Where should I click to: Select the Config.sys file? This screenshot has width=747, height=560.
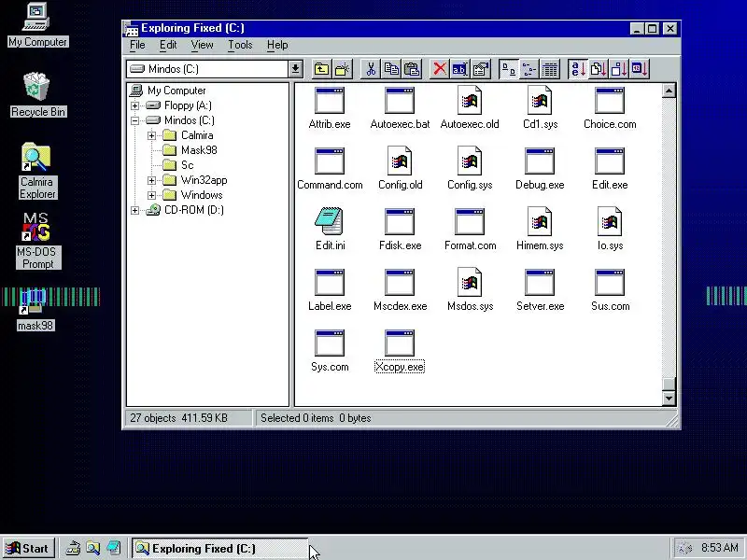[x=470, y=169]
